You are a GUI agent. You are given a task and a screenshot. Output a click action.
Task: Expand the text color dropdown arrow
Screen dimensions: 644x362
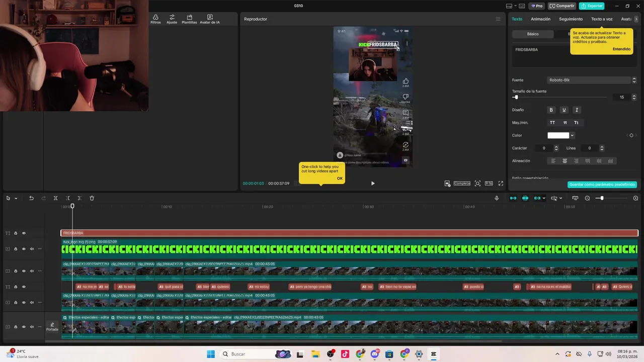pos(572,135)
